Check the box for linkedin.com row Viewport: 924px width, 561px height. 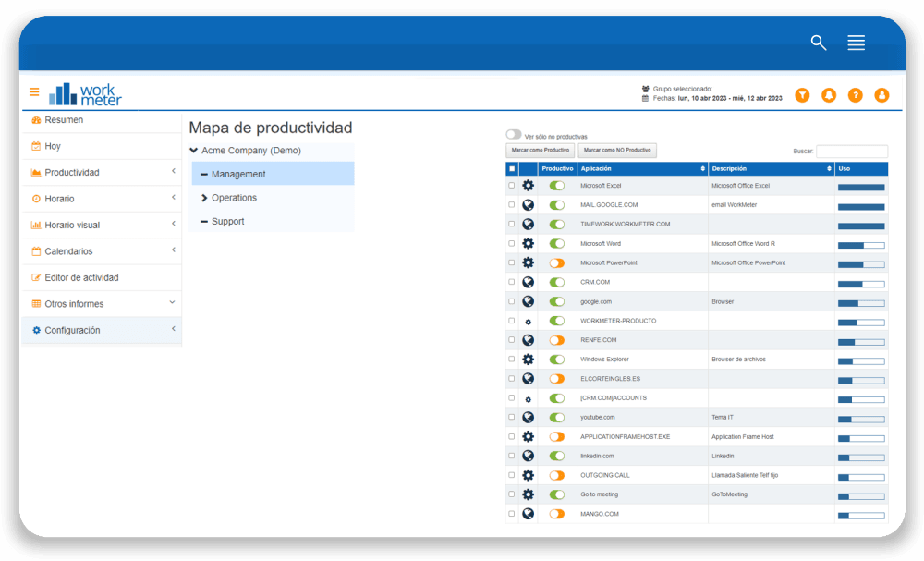click(512, 457)
